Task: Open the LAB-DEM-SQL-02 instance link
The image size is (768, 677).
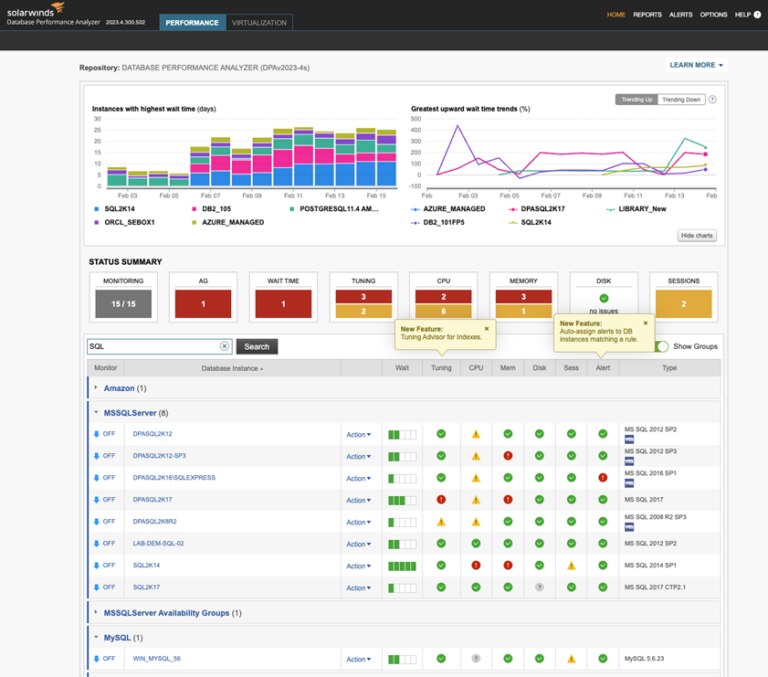Action: 158,543
